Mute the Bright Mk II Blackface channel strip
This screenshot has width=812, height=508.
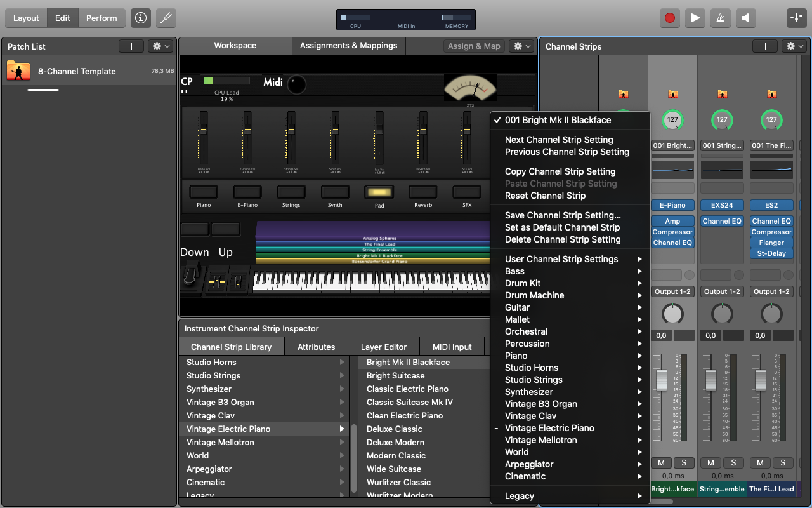click(x=662, y=462)
